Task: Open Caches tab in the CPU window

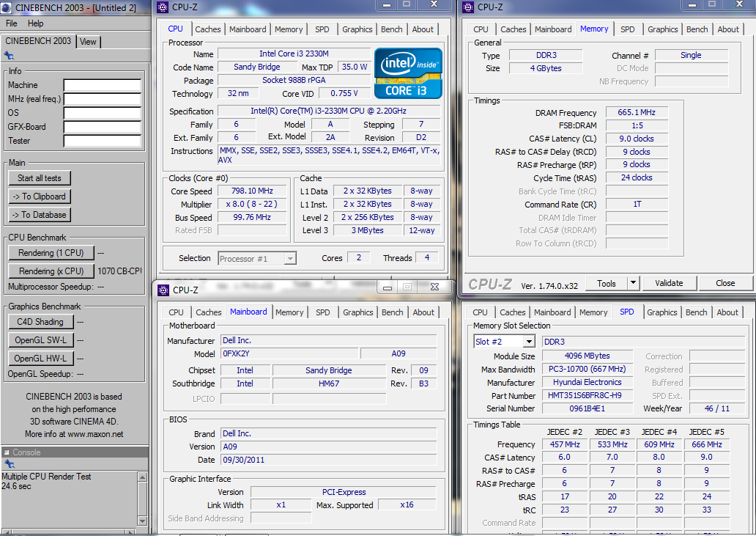Action: point(208,29)
